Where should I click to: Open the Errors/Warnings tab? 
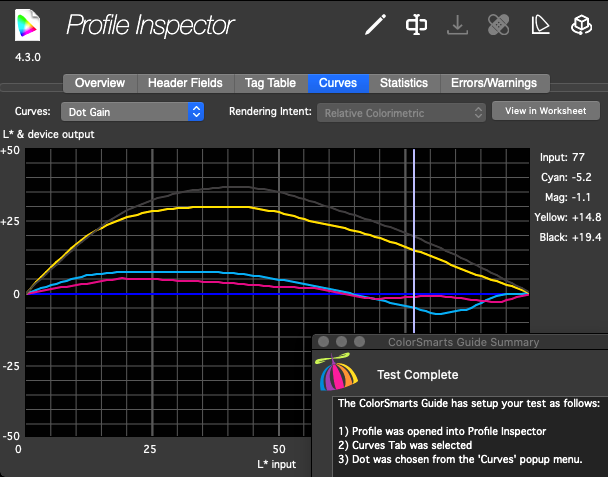pyautogui.click(x=494, y=83)
